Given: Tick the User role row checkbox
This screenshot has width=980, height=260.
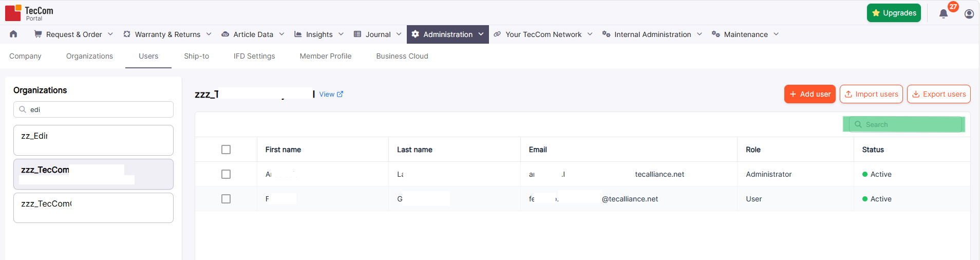Looking at the screenshot, I should [x=226, y=199].
